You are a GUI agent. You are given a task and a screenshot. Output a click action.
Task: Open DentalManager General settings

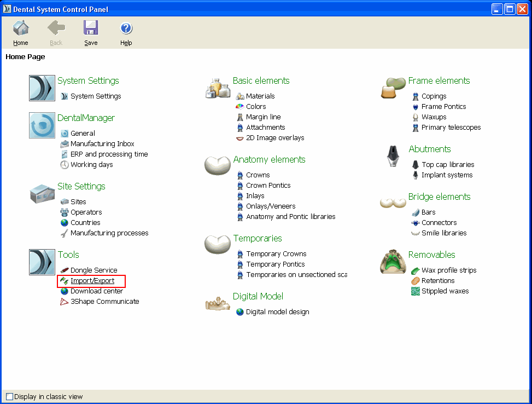tap(83, 133)
